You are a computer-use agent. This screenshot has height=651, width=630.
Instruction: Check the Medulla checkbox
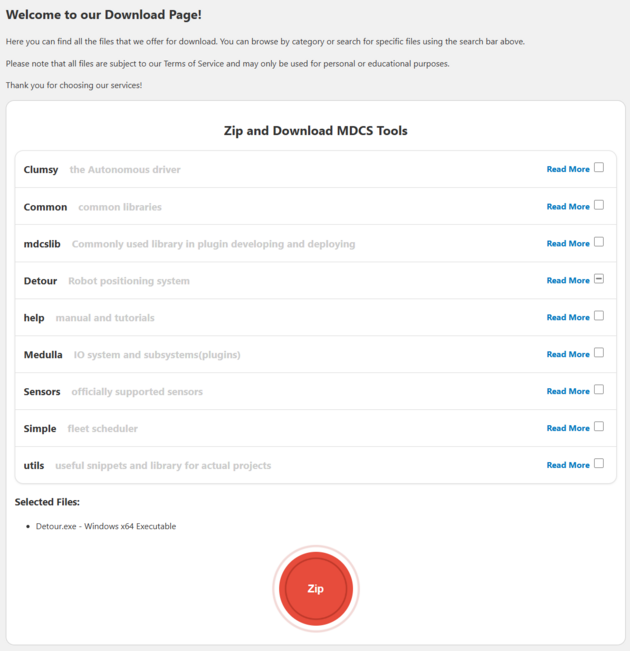pyautogui.click(x=599, y=353)
